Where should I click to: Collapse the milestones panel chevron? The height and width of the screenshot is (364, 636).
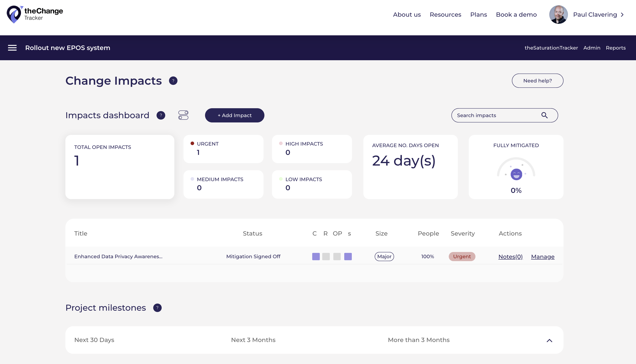(549, 340)
